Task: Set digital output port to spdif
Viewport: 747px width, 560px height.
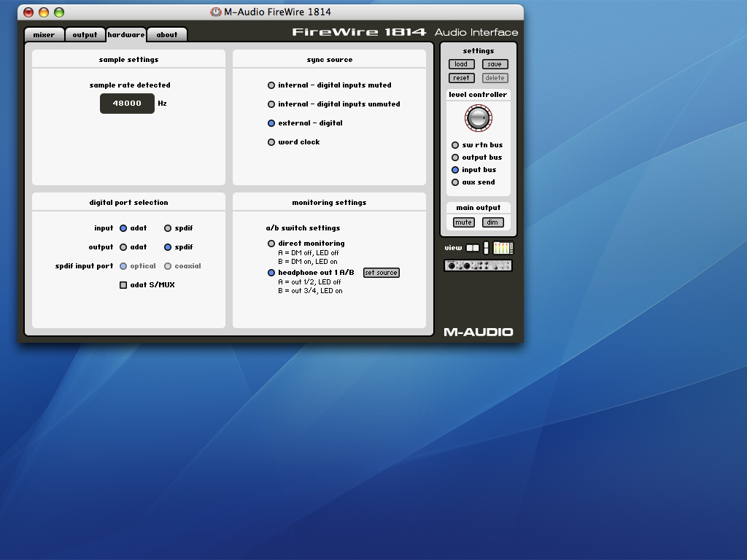Action: 168,247
